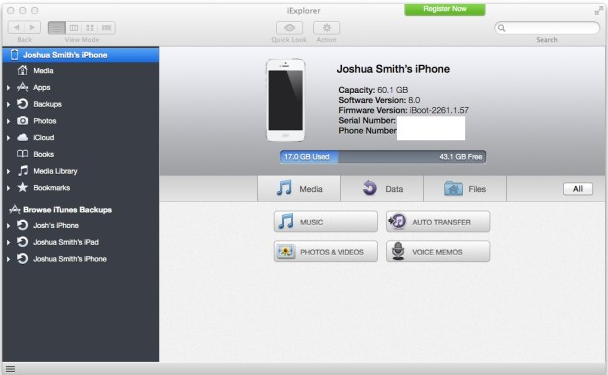
Task: Expand the Apps tree item
Action: 8,88
